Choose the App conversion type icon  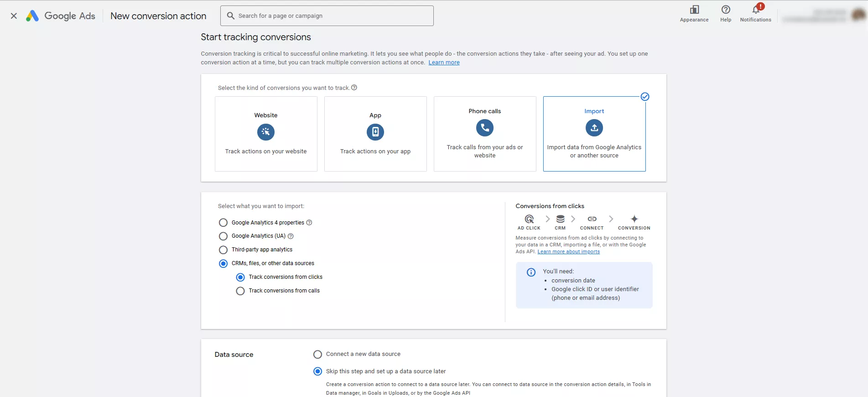coord(375,132)
